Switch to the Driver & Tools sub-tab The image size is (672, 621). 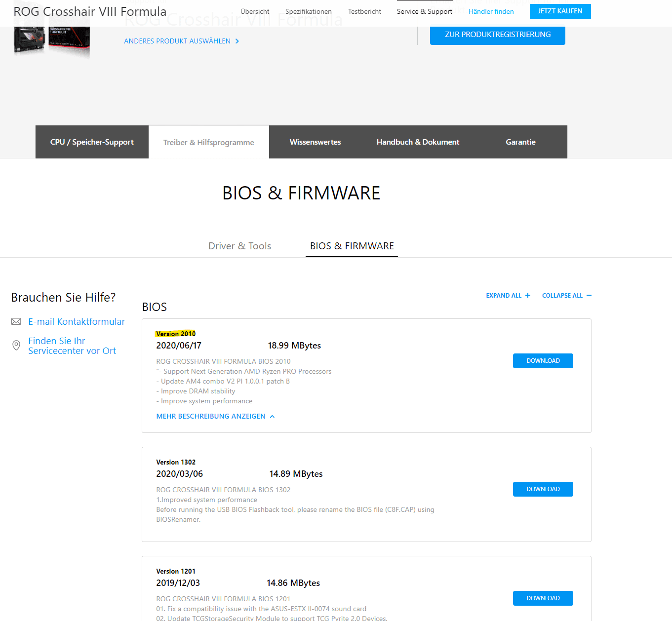(240, 246)
